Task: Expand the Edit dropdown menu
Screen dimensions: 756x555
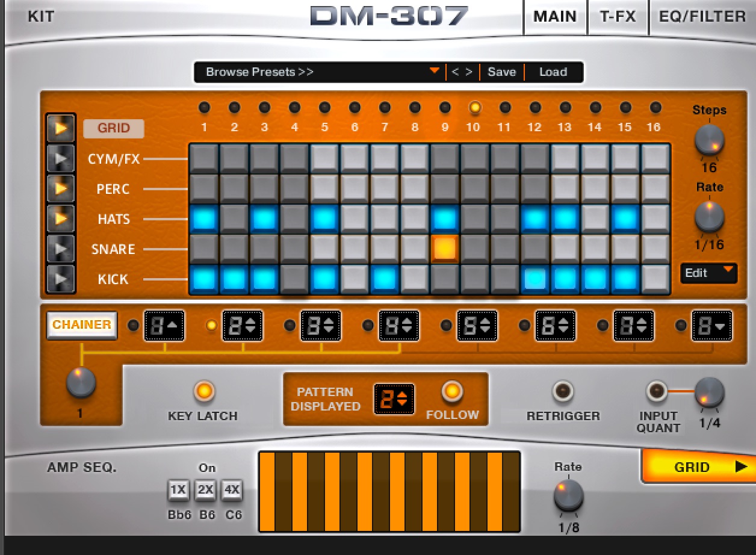Action: tap(709, 273)
